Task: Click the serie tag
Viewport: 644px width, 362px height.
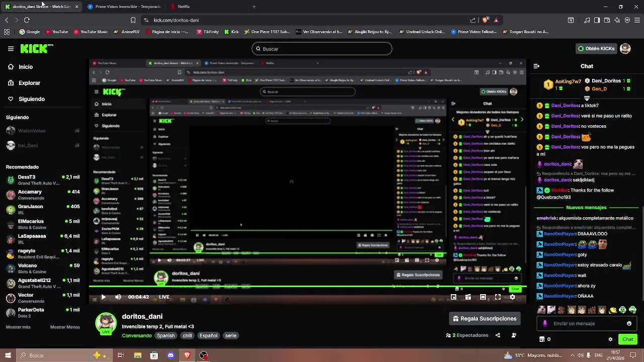Action: [230, 335]
